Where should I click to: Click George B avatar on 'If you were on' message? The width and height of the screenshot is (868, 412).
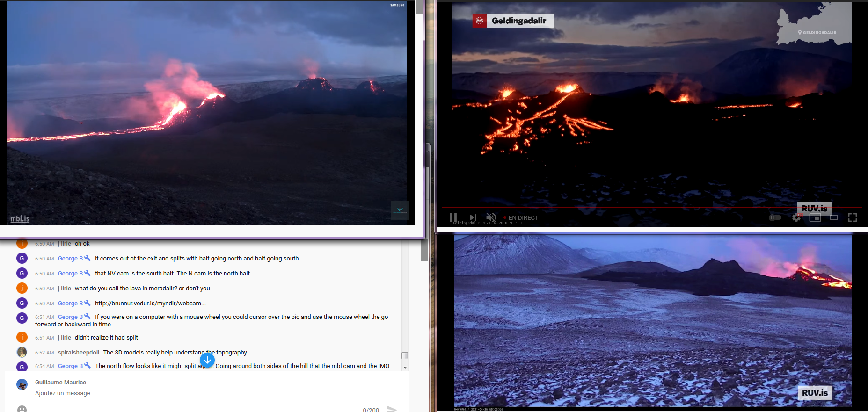pos(22,318)
